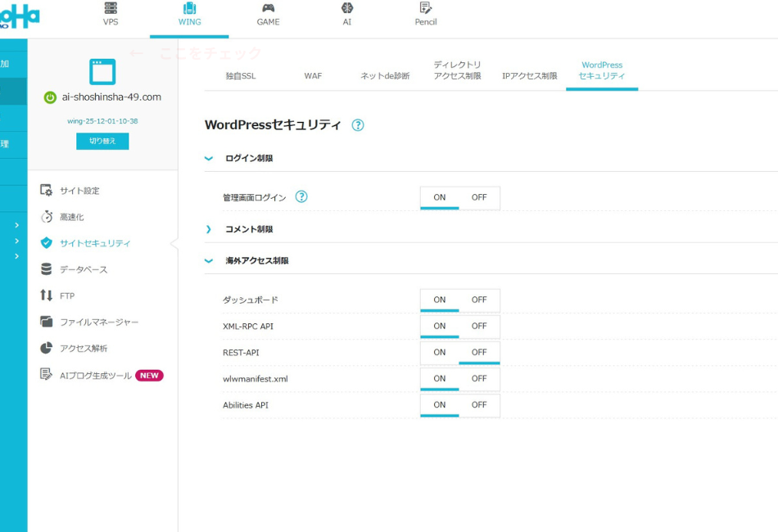Enable the REST-API restriction
The width and height of the screenshot is (778, 532).
pyautogui.click(x=439, y=352)
